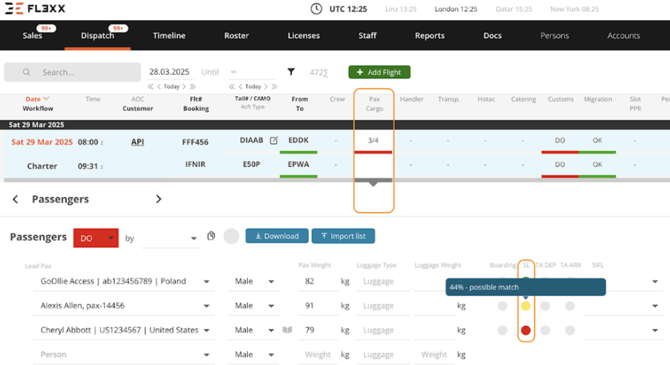
Task: Click the Luggage field in Cheryl Abbott row
Action: [x=382, y=330]
